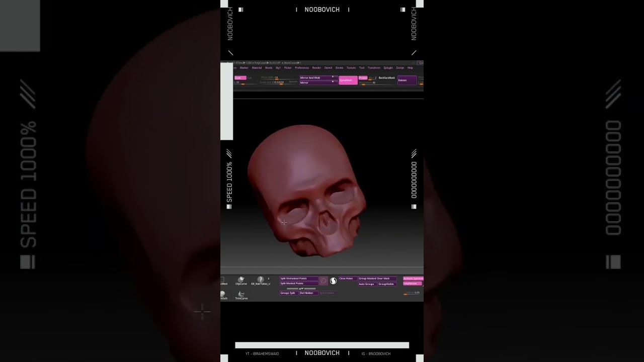Click the GroupVisible button

387,284
